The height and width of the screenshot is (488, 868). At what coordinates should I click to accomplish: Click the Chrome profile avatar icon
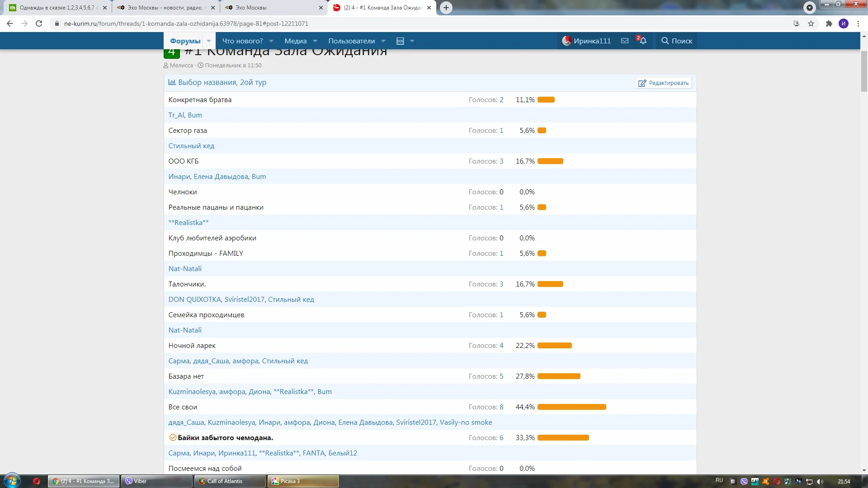click(x=843, y=23)
